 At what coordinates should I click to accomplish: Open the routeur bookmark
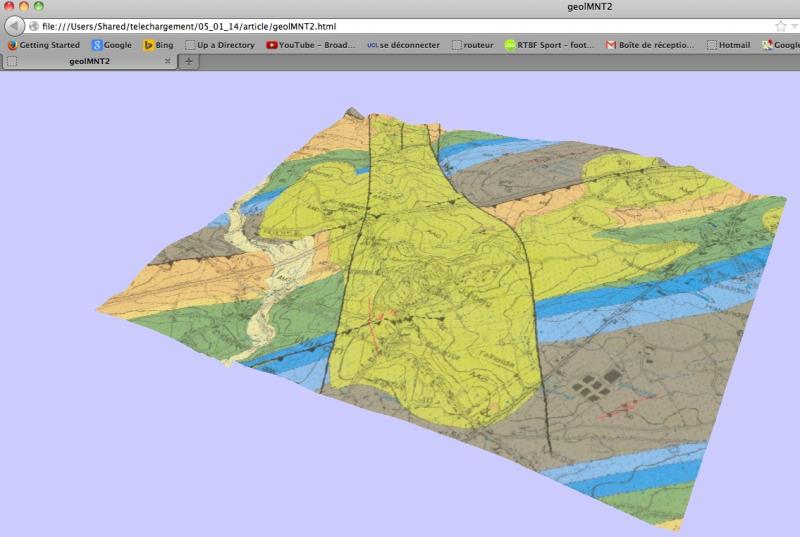click(473, 45)
